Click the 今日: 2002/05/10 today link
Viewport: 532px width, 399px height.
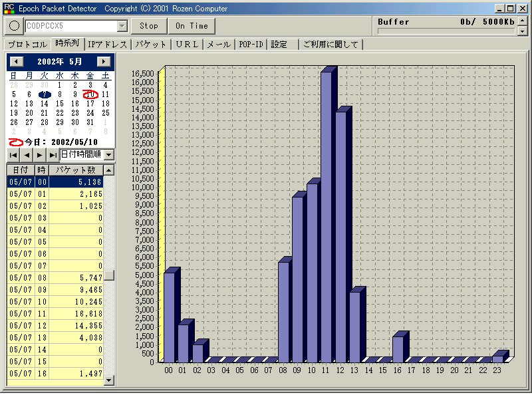point(53,142)
